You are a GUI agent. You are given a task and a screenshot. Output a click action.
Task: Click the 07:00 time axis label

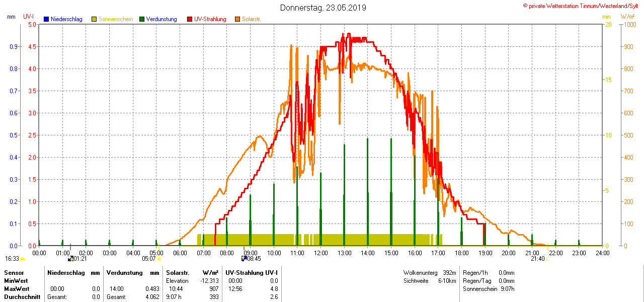coord(203,253)
